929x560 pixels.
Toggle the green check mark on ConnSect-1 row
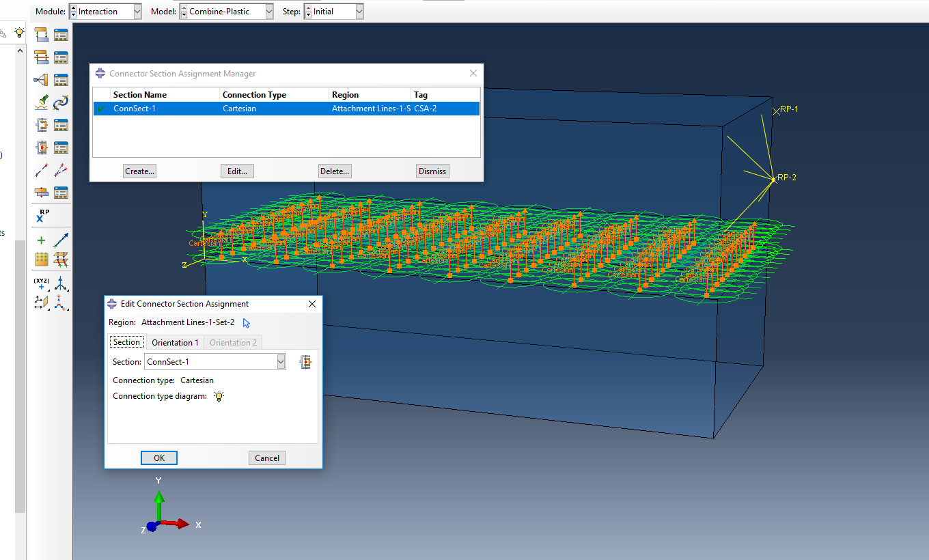(x=102, y=109)
